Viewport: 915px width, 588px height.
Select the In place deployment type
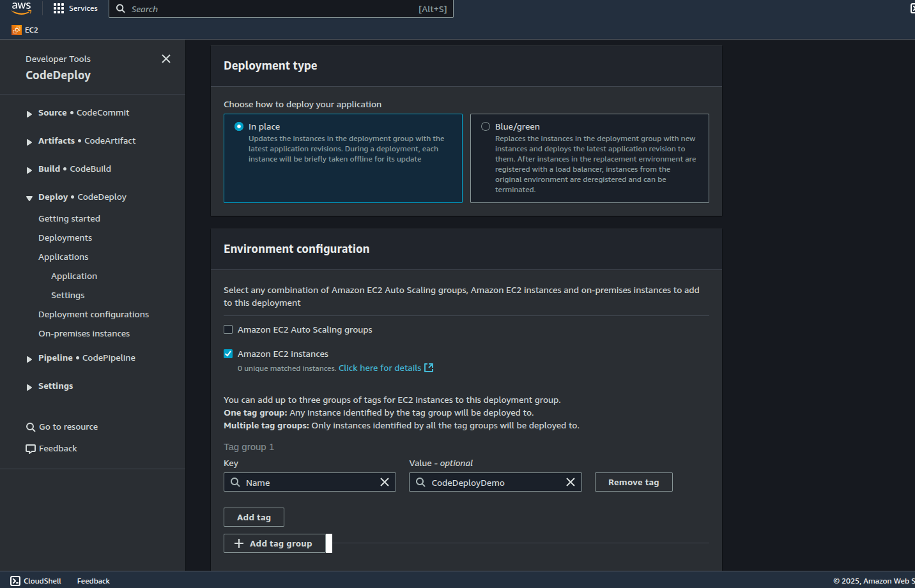pos(239,126)
